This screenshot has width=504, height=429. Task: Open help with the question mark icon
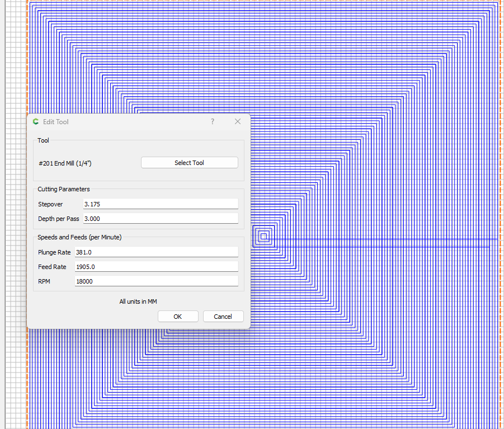point(213,122)
